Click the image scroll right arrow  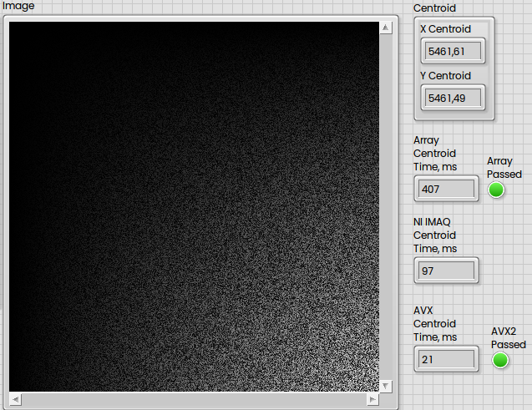point(372,399)
